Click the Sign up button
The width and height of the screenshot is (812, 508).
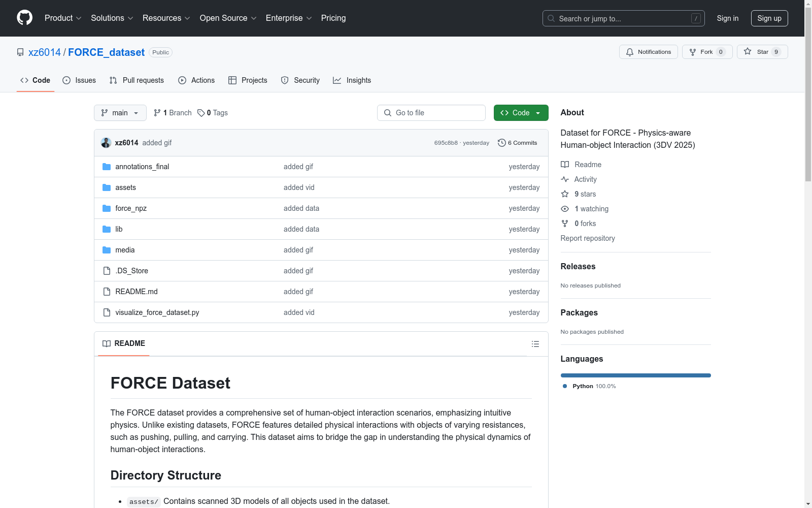pos(769,18)
